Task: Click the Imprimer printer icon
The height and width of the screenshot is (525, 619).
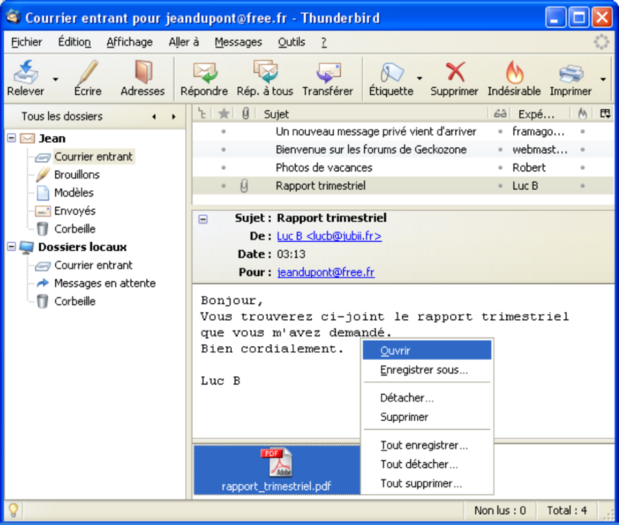Action: pyautogui.click(x=570, y=74)
